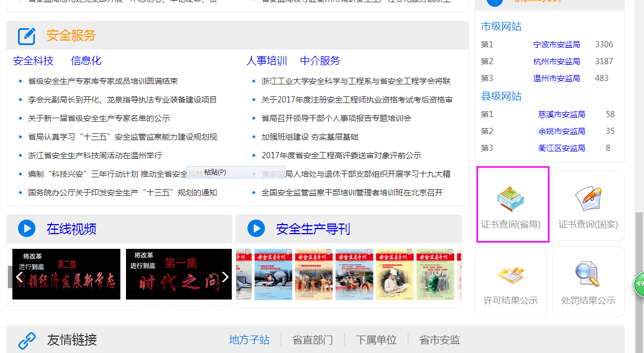Open 李会光副局长到开化、龙泉指导执法 article

tap(123, 100)
